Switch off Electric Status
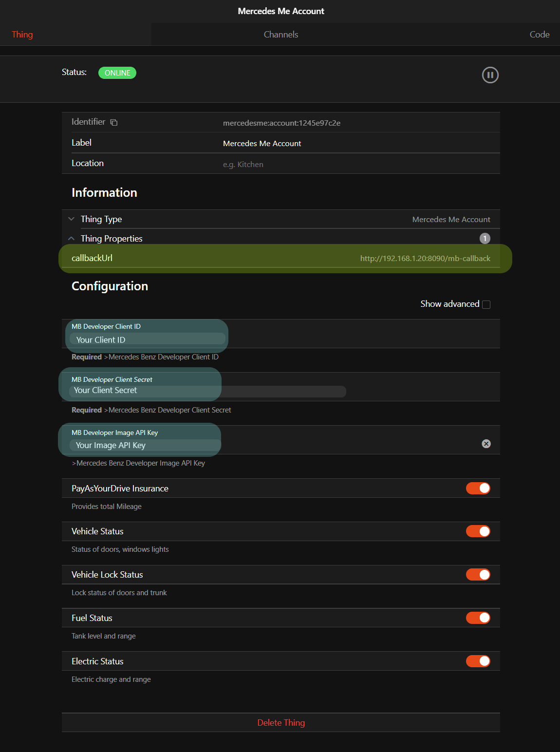The image size is (560, 752). point(478,661)
